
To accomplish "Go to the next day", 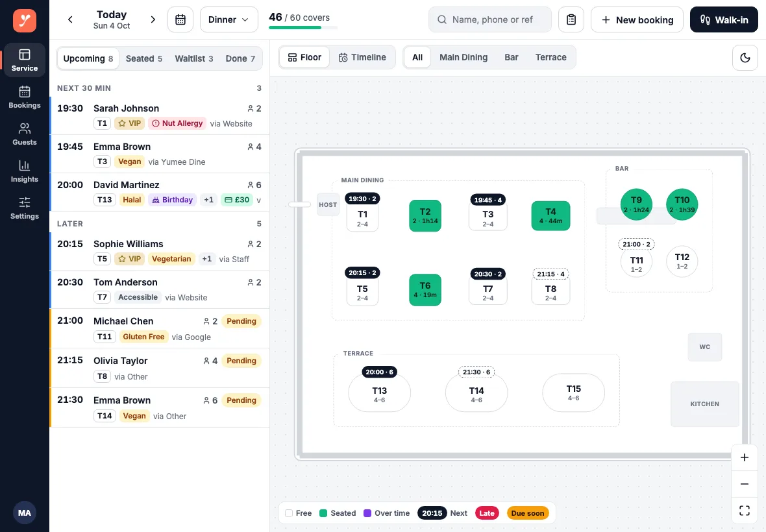I will pos(153,19).
